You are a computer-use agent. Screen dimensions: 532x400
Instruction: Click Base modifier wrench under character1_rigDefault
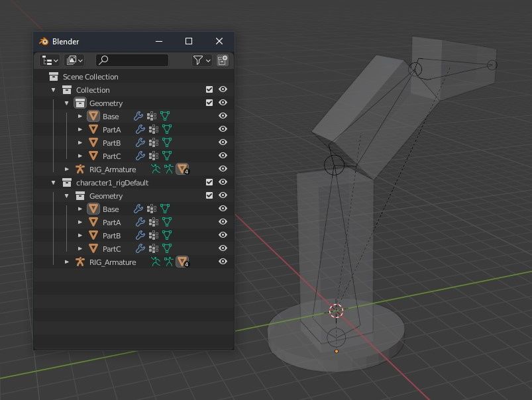138,209
